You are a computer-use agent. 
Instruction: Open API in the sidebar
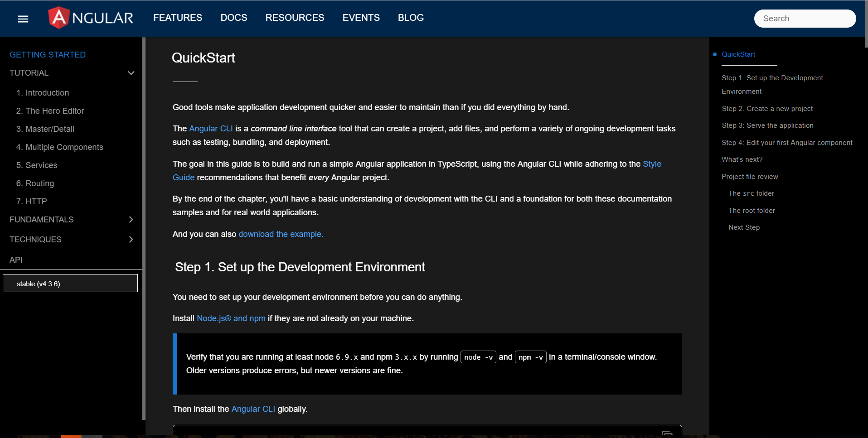click(16, 260)
